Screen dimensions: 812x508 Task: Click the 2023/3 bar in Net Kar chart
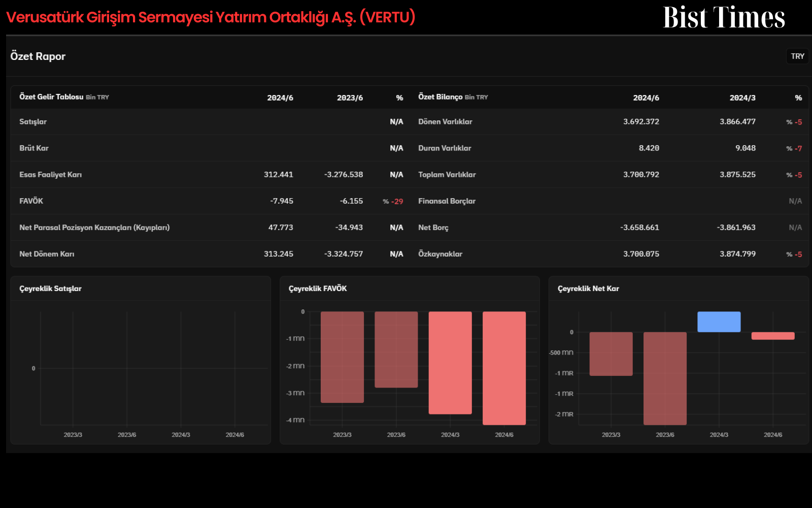611,354
